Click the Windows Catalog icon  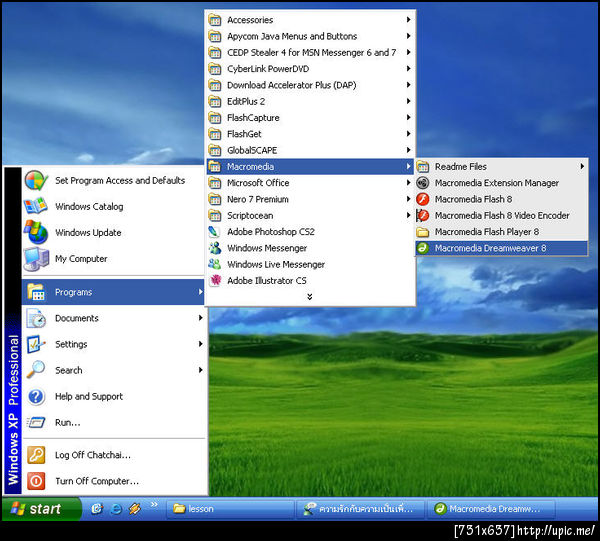[x=36, y=207]
